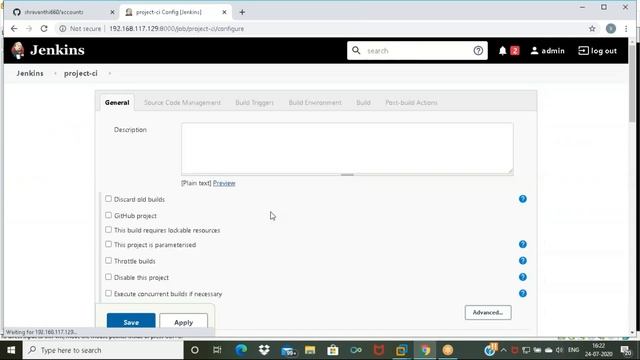This screenshot has height=360, width=640.
Task: Switch to Chrome in the taskbar
Action: [425, 350]
